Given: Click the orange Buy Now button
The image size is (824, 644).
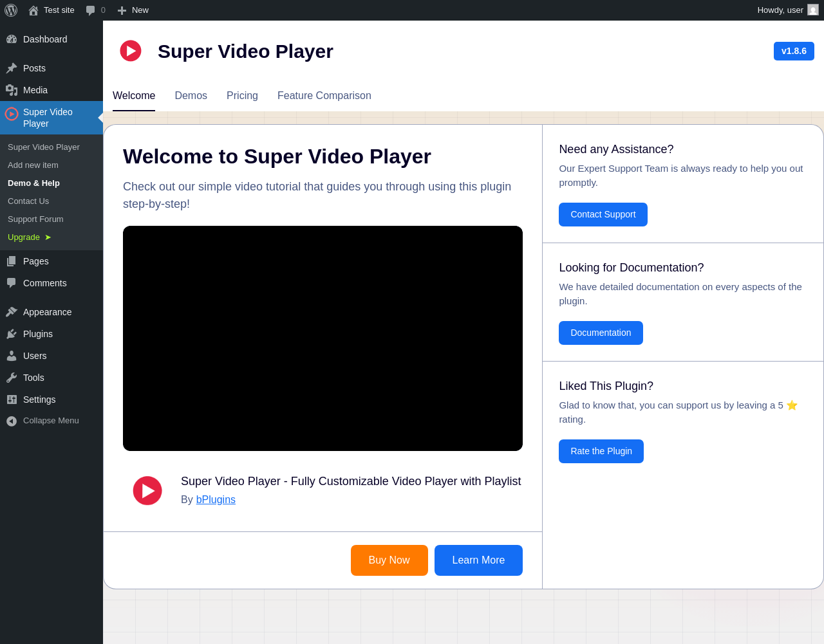Looking at the screenshot, I should (x=389, y=560).
